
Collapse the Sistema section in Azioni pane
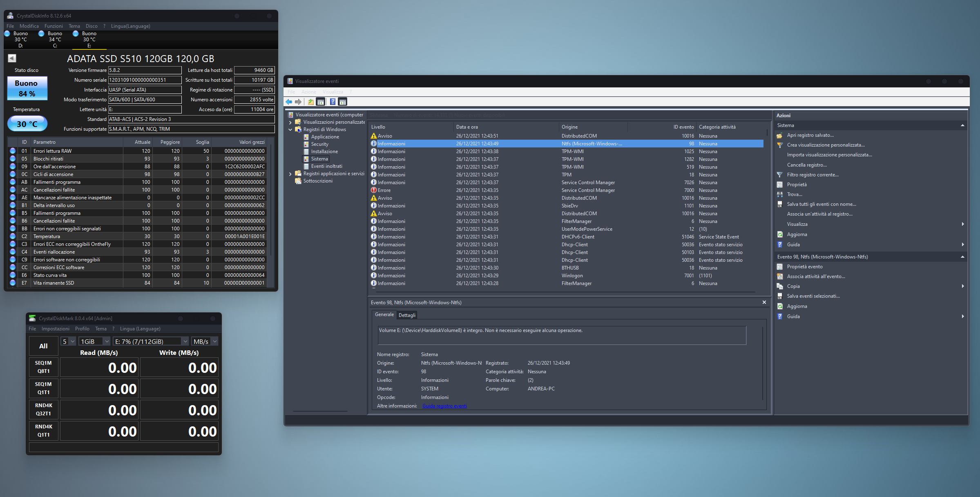click(962, 125)
